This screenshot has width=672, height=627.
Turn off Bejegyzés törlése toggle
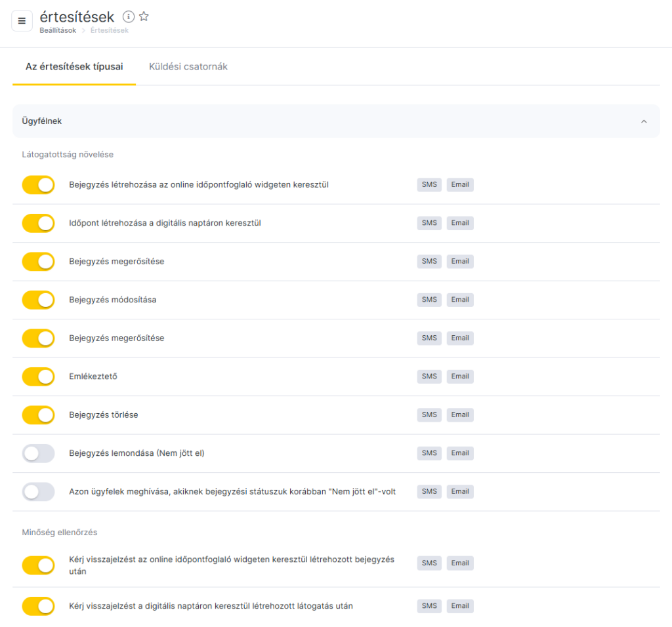click(39, 415)
